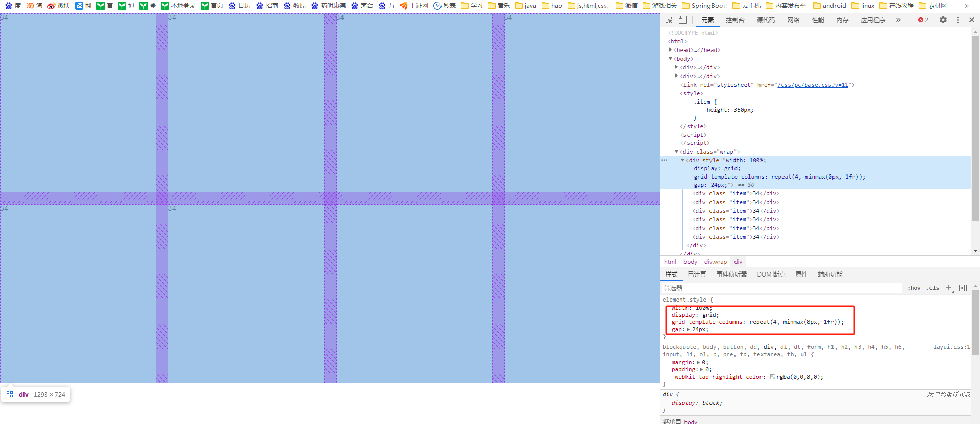Expand the margin shorthand triangle

pyautogui.click(x=699, y=362)
